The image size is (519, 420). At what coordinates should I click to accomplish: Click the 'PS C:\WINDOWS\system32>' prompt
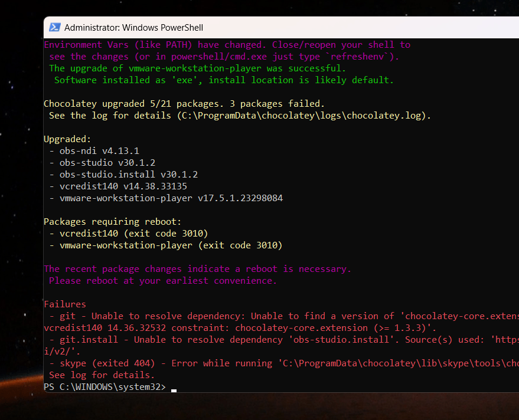[105, 387]
